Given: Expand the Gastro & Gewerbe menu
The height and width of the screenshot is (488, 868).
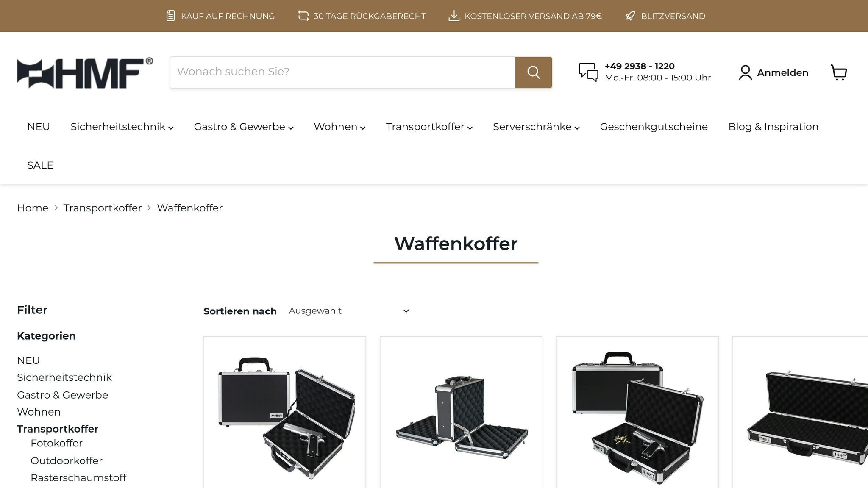Looking at the screenshot, I should tap(244, 127).
